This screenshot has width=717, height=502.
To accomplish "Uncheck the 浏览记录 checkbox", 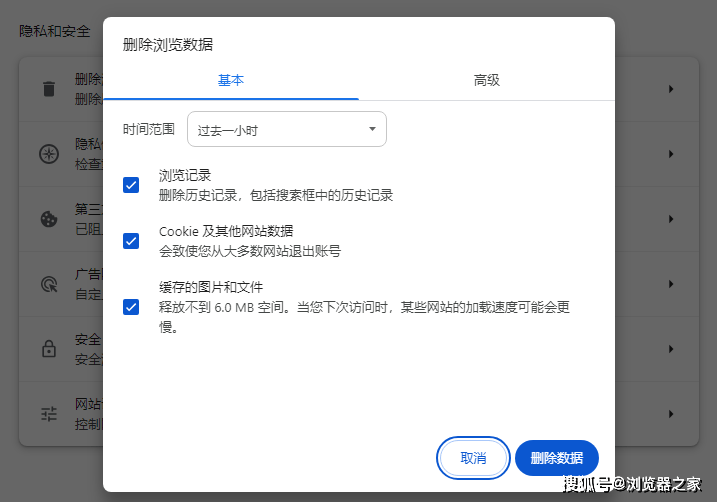I will click(131, 185).
